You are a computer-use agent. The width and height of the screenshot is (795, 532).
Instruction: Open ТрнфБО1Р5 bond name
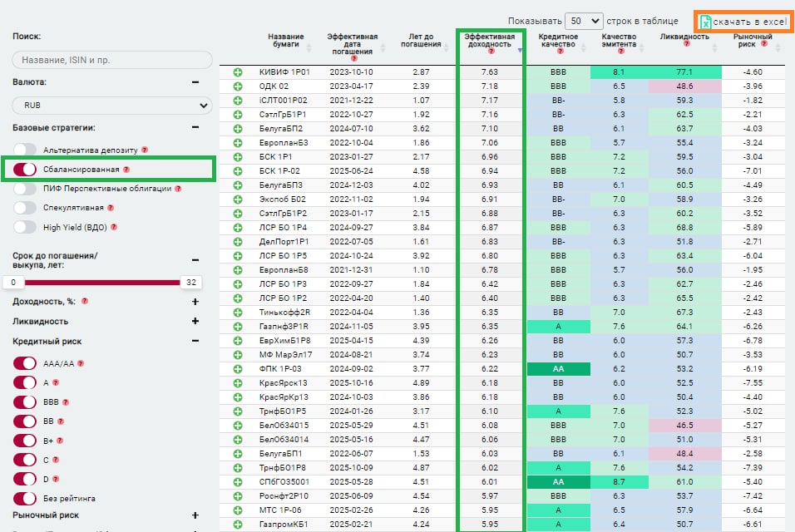(283, 411)
